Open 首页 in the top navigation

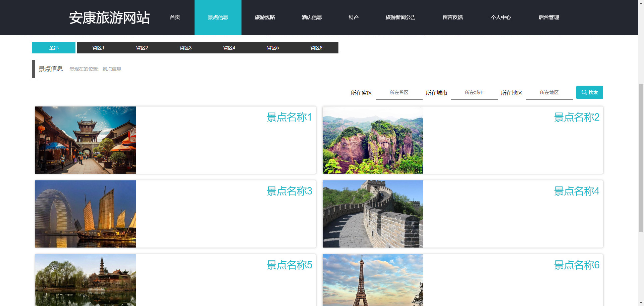pos(175,17)
